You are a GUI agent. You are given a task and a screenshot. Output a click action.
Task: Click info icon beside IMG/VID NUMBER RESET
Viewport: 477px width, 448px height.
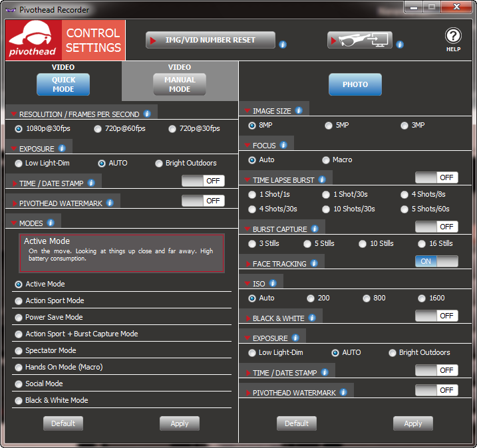click(x=283, y=45)
